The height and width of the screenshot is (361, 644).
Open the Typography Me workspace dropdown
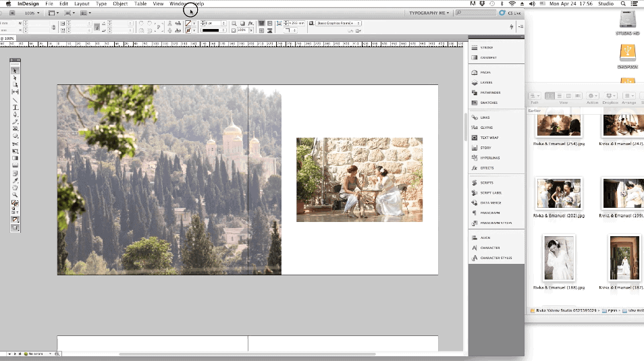429,13
